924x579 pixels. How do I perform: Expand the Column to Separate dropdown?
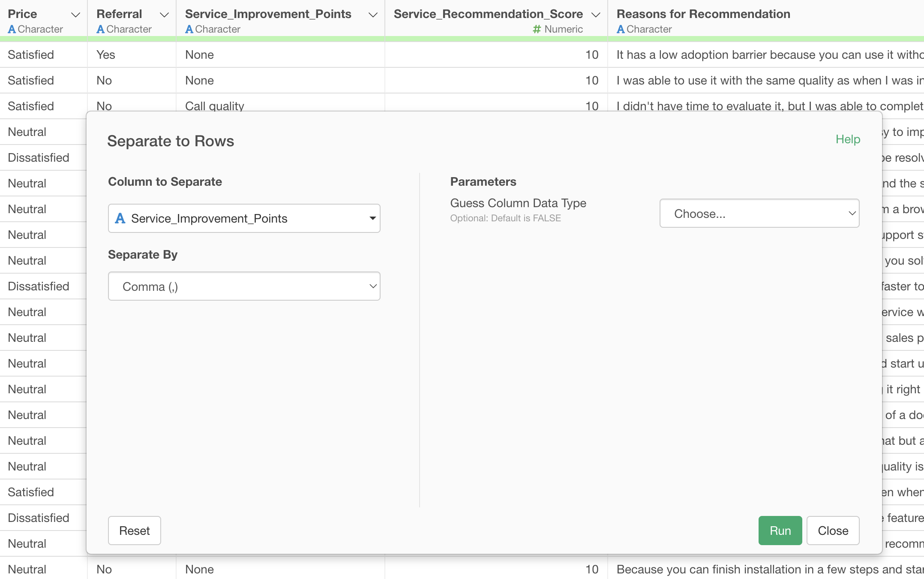244,218
